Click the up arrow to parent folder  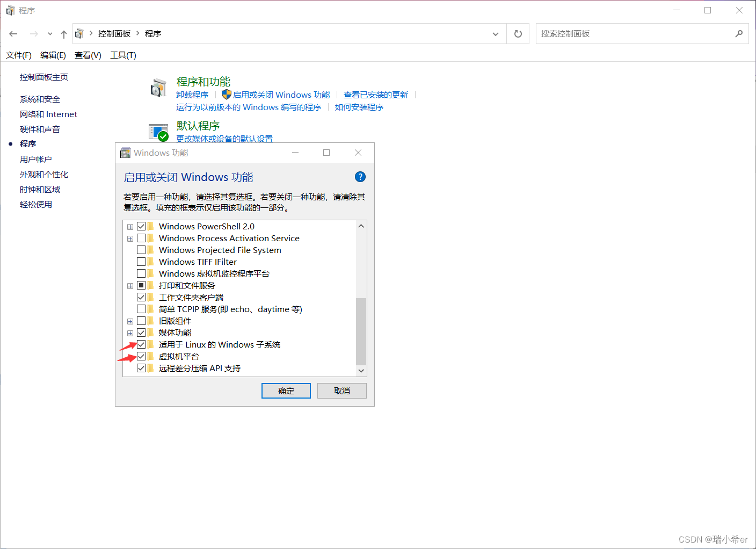[x=64, y=34]
